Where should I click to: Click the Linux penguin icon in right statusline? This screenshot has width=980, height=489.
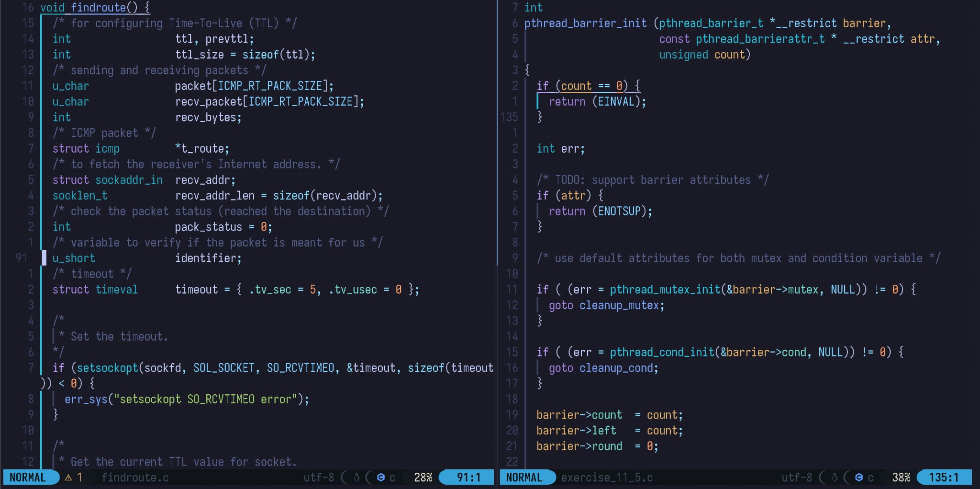pyautogui.click(x=835, y=478)
